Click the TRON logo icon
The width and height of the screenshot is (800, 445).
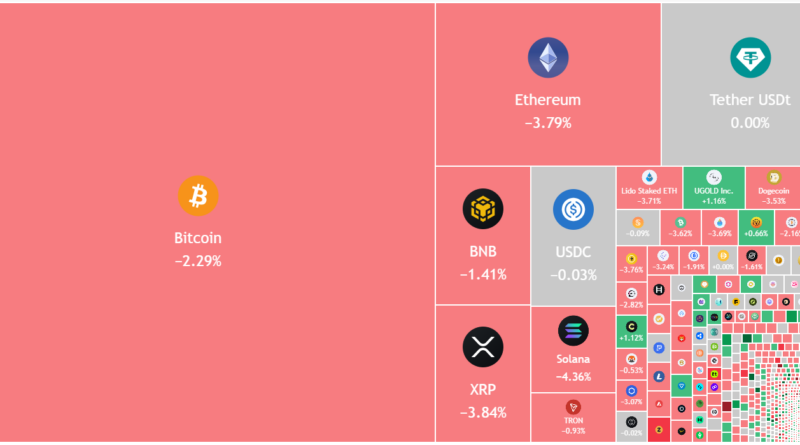click(573, 407)
